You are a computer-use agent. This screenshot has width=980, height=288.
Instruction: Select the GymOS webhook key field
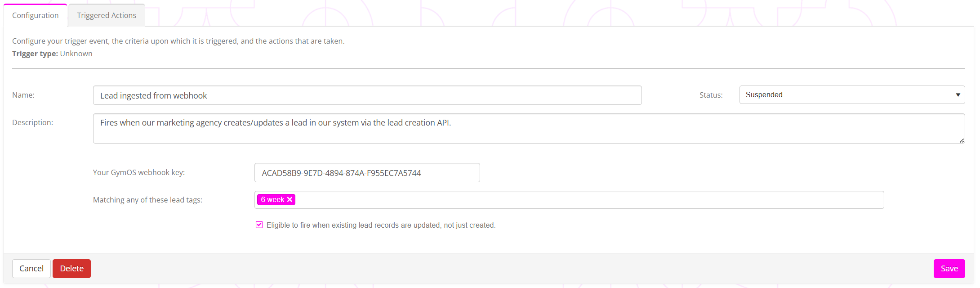coord(367,173)
